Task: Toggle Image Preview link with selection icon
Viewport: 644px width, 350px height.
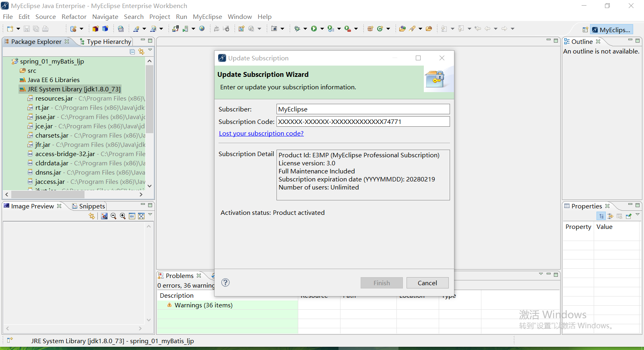Action: pyautogui.click(x=92, y=216)
